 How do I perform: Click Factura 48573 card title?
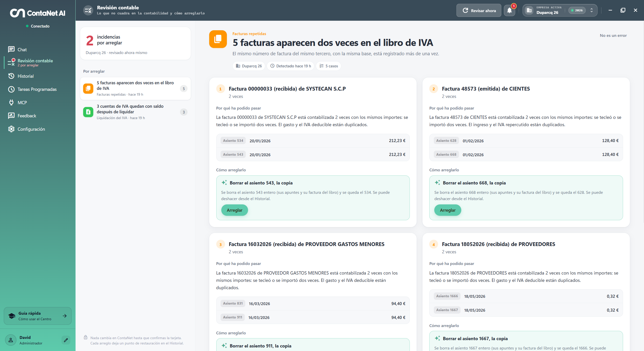[x=486, y=89]
